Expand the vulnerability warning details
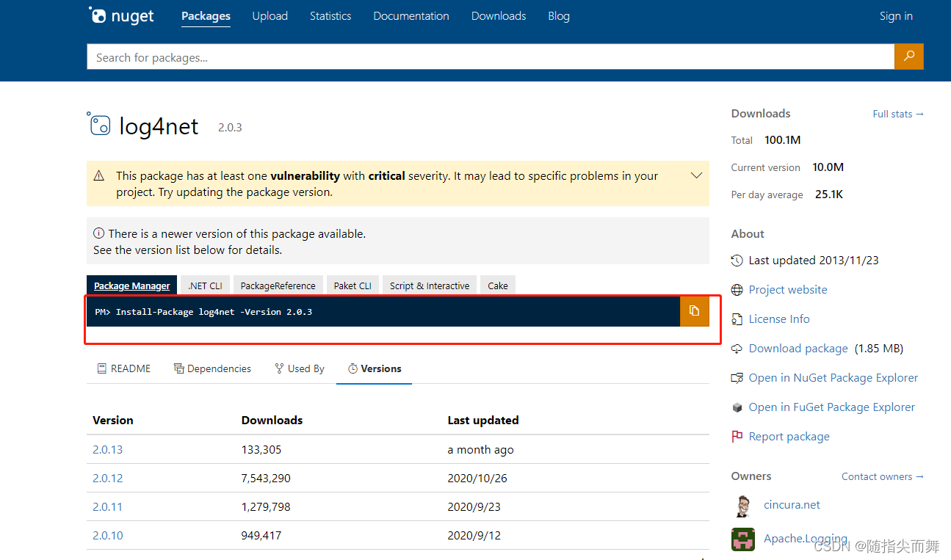The width and height of the screenshot is (951, 560). [x=697, y=176]
